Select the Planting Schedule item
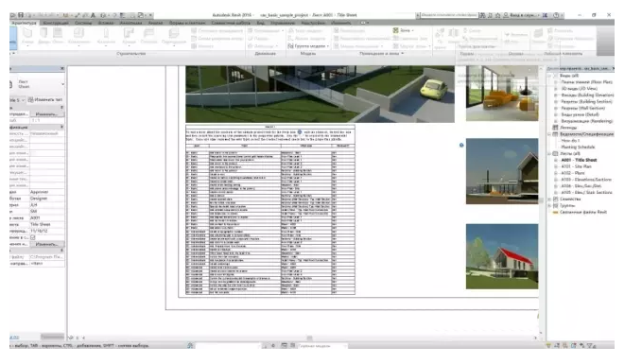 [x=578, y=147]
